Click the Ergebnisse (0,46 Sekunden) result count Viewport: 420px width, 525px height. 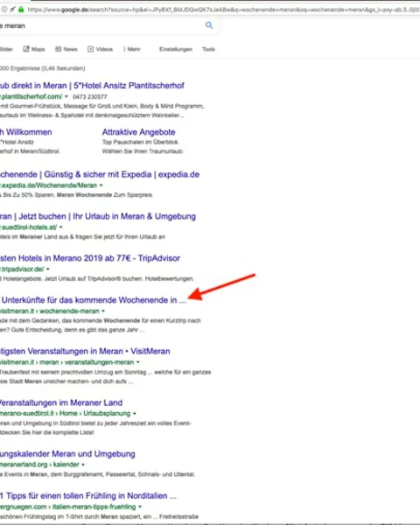(x=43, y=68)
